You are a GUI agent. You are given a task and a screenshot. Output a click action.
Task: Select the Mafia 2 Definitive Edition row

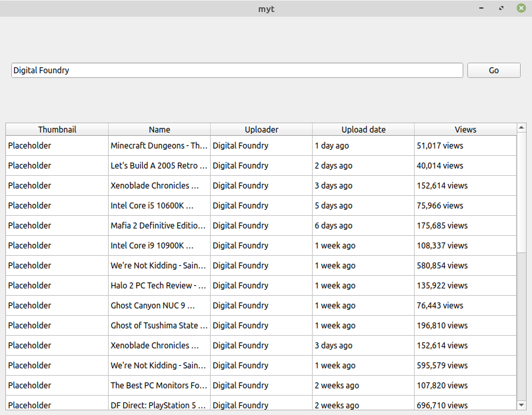pos(261,226)
